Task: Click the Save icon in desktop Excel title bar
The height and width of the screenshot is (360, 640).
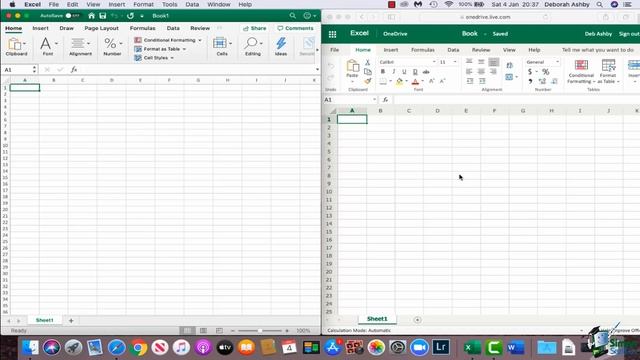Action: pos(103,16)
